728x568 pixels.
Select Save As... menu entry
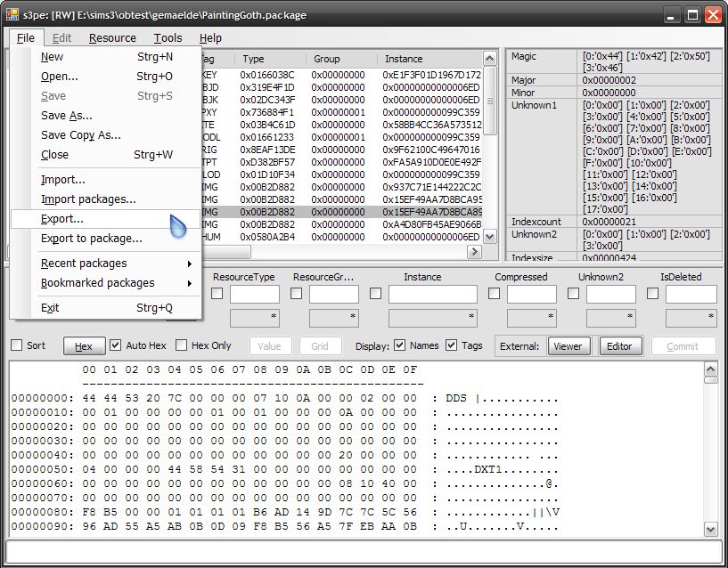pyautogui.click(x=67, y=116)
